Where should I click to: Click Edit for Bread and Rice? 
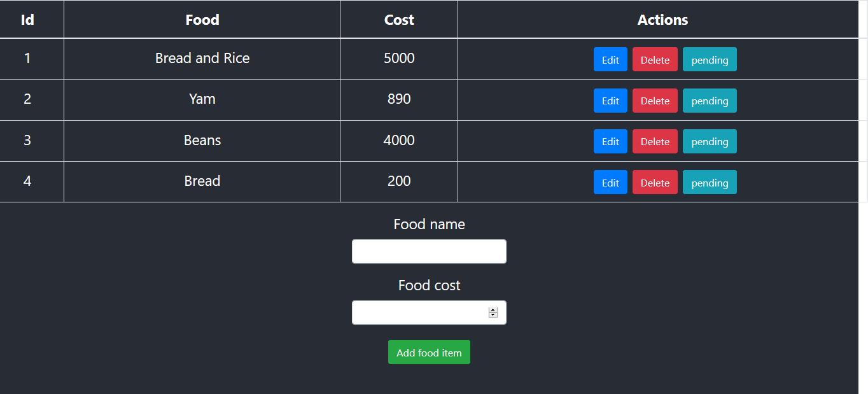(610, 59)
